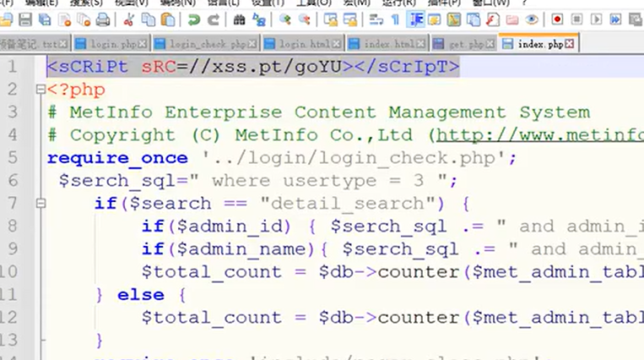Switch to the login_check.php tab

(x=205, y=44)
